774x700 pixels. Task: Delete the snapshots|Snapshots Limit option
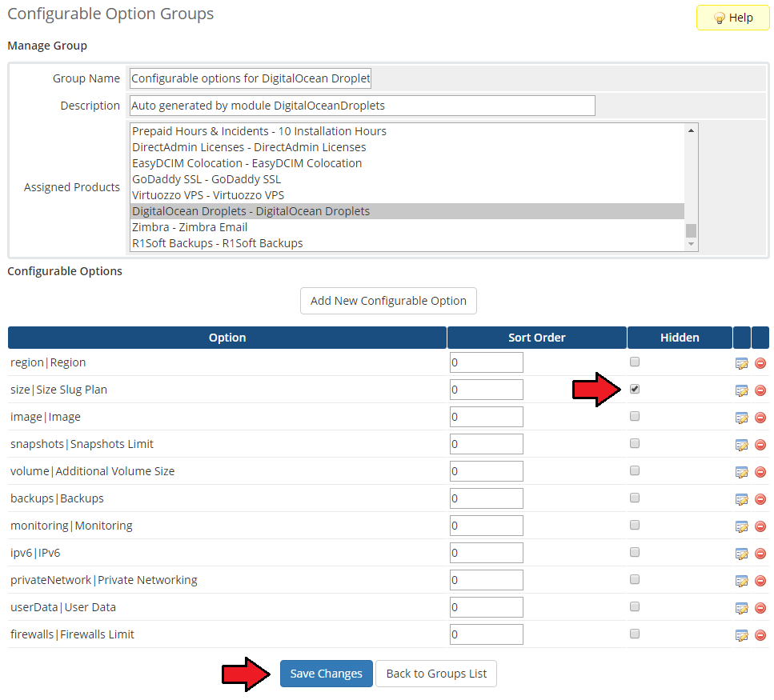(x=760, y=445)
